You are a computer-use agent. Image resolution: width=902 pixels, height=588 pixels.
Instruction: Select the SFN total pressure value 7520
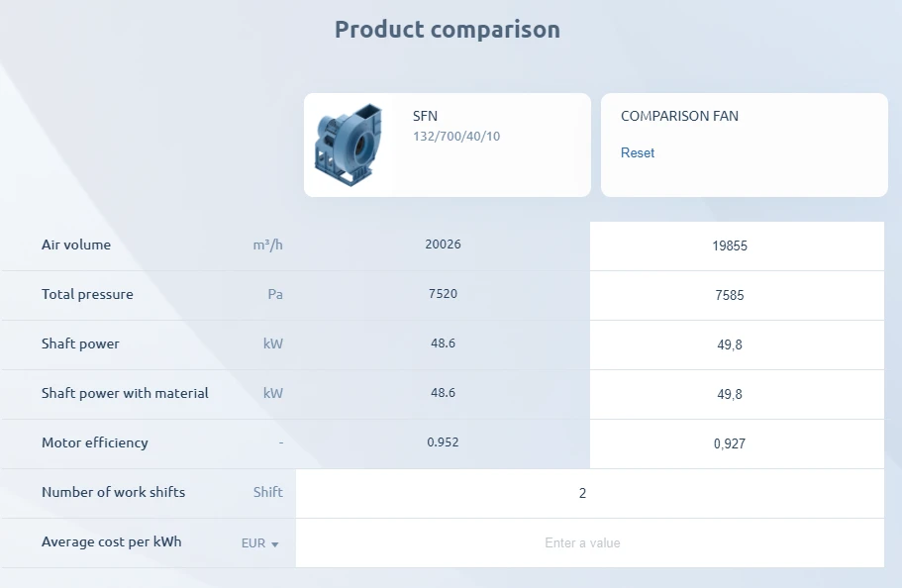pyautogui.click(x=443, y=294)
